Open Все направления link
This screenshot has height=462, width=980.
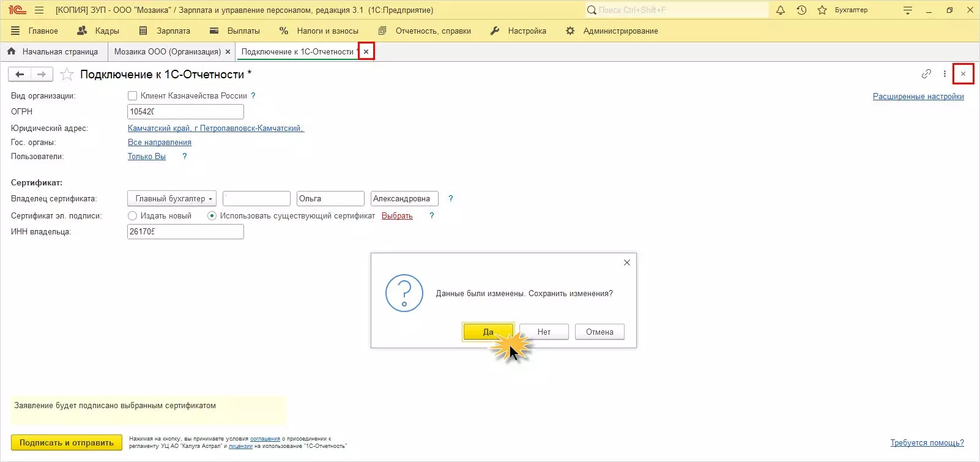pos(159,143)
